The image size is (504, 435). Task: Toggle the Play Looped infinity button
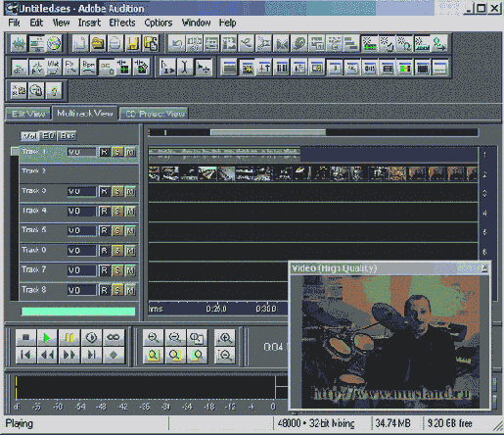pos(114,337)
